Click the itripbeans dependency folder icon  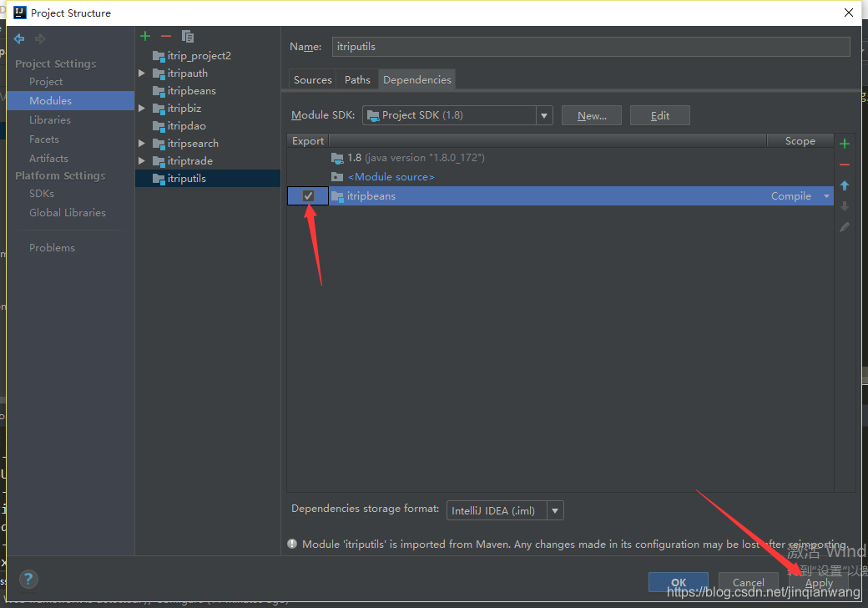tap(337, 196)
